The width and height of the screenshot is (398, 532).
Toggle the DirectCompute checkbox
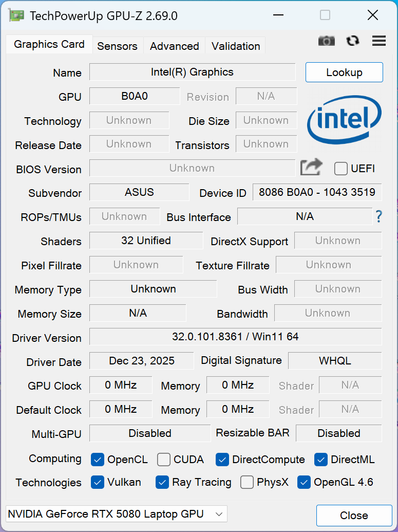point(222,460)
